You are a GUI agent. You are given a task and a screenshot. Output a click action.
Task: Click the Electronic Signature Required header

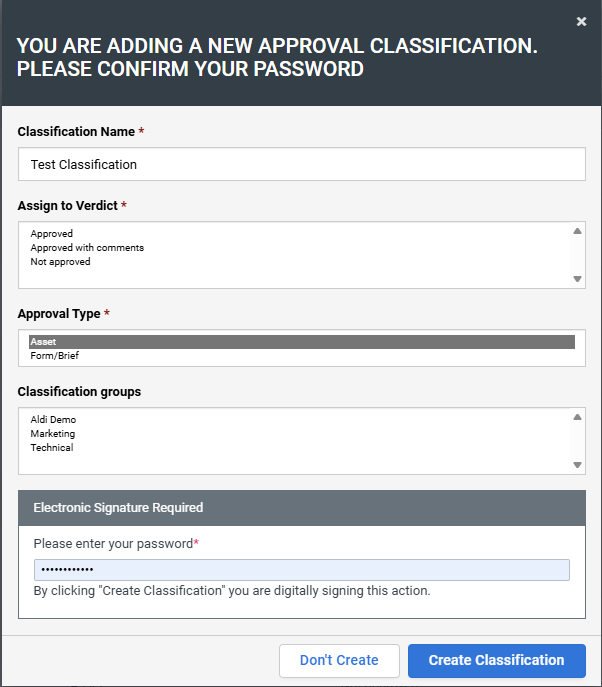pos(118,508)
